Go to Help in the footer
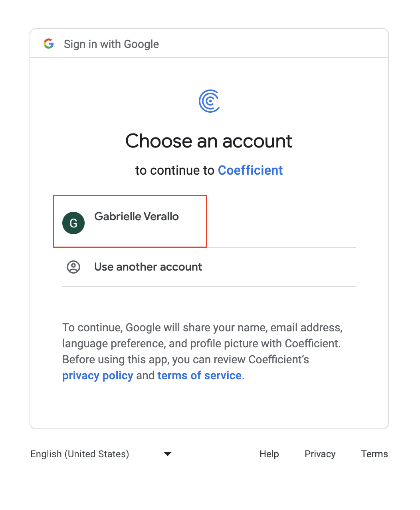Image resolution: width=420 pixels, height=510 pixels. pos(269,454)
